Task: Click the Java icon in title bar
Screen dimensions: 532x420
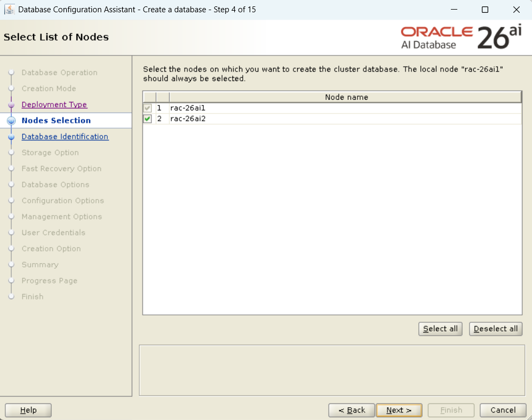Action: pos(10,10)
